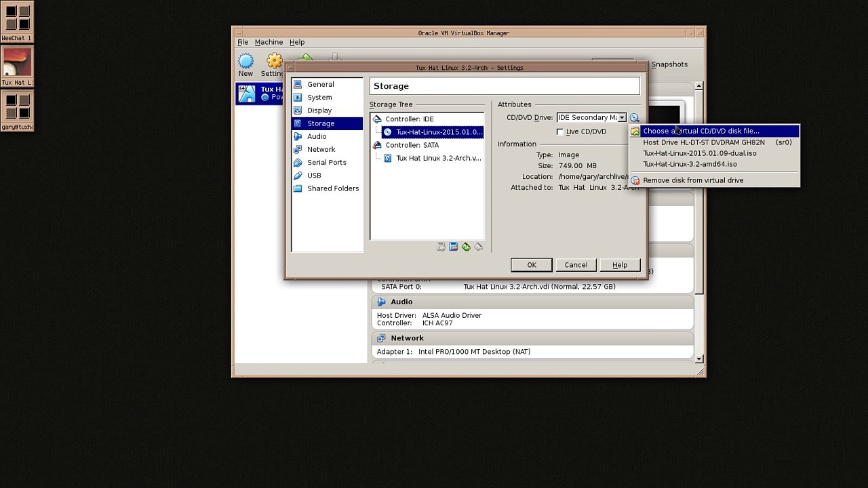The width and height of the screenshot is (868, 488).
Task: Click the WeeChat 1 desktop icon
Action: 16,21
